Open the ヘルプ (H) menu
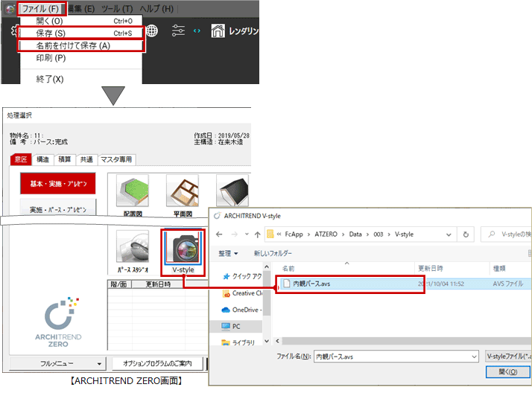This screenshot has height=393, width=532. [156, 8]
